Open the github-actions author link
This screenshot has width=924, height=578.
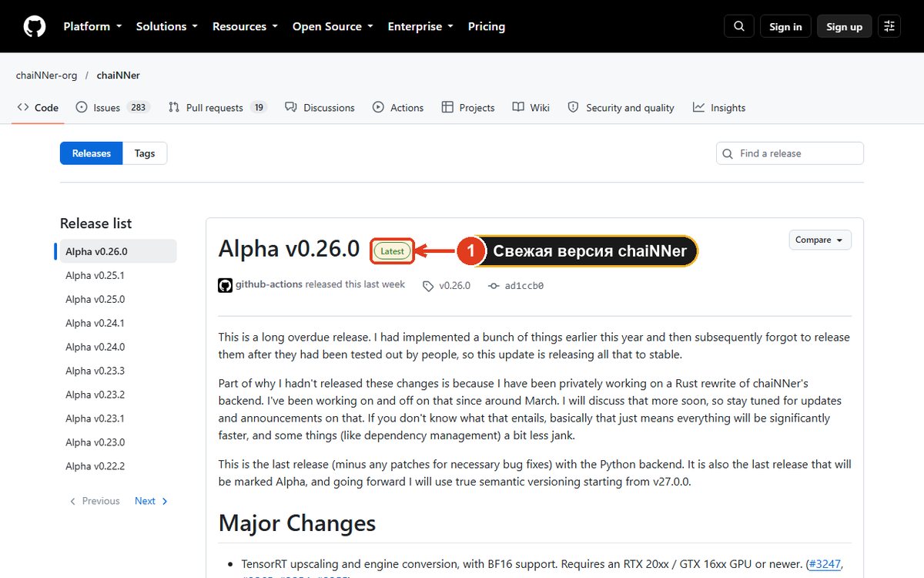[x=269, y=284]
